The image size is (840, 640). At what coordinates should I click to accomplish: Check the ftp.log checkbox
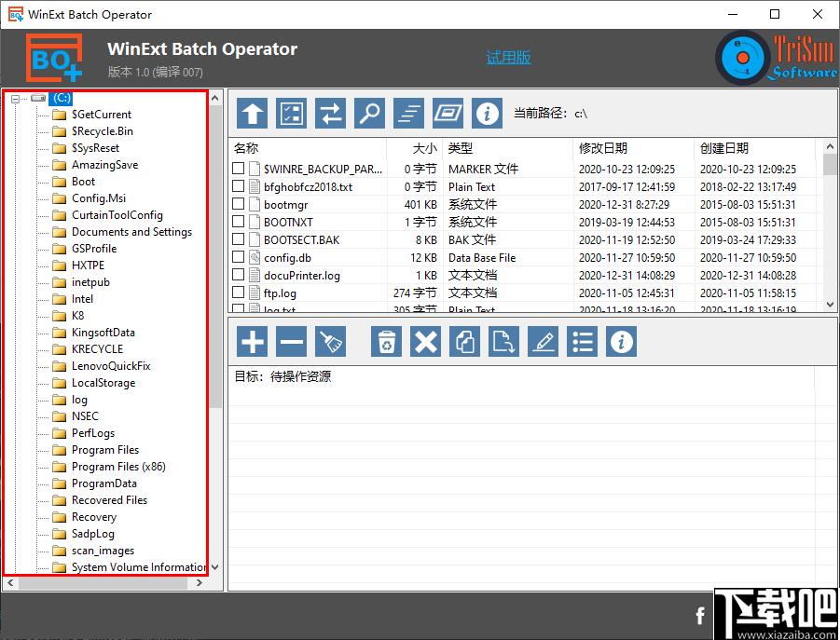click(x=239, y=293)
